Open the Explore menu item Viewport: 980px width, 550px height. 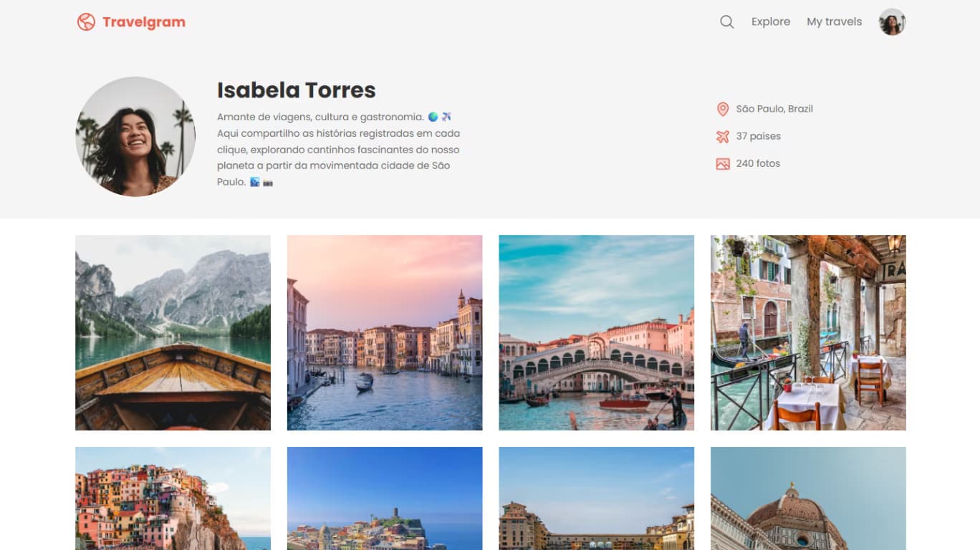pos(770,22)
